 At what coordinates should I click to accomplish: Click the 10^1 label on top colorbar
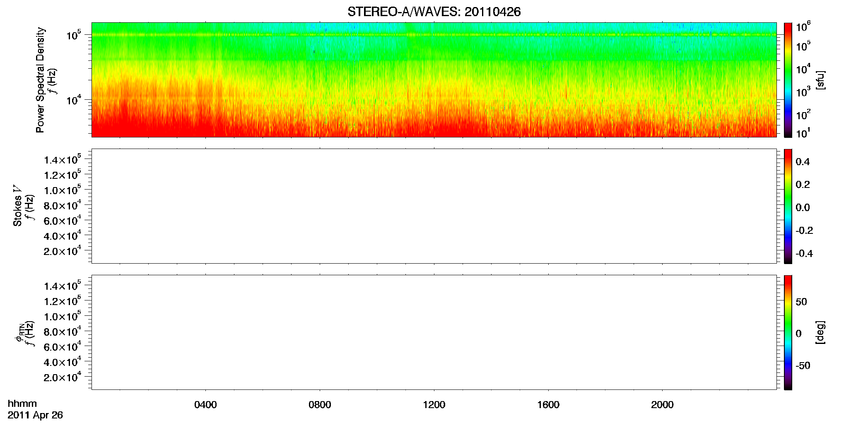[803, 133]
